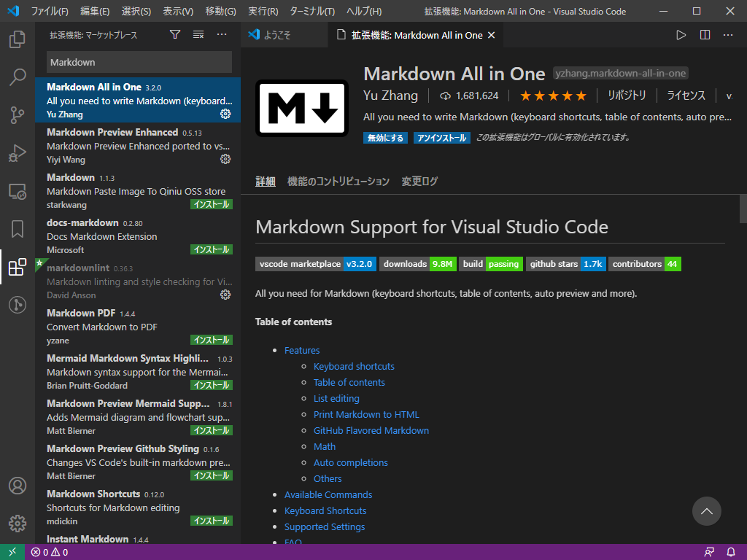Open the ヘルプ(H) menu

(364, 12)
